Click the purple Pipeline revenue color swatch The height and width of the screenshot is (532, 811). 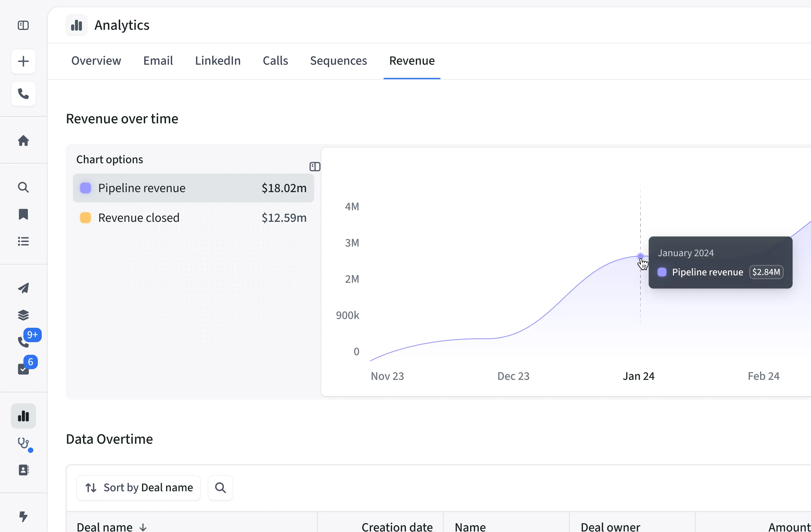point(85,188)
